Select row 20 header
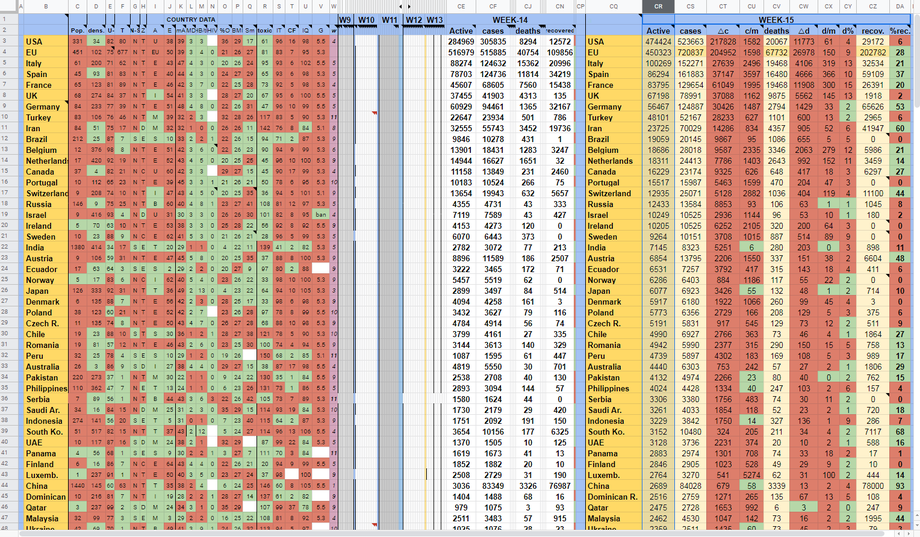 (9, 226)
